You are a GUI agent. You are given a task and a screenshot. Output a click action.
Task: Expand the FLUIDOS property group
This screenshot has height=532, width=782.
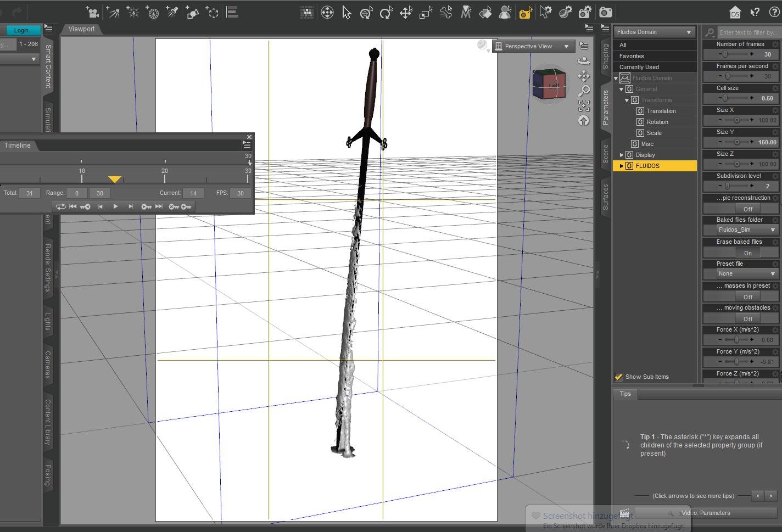click(621, 166)
